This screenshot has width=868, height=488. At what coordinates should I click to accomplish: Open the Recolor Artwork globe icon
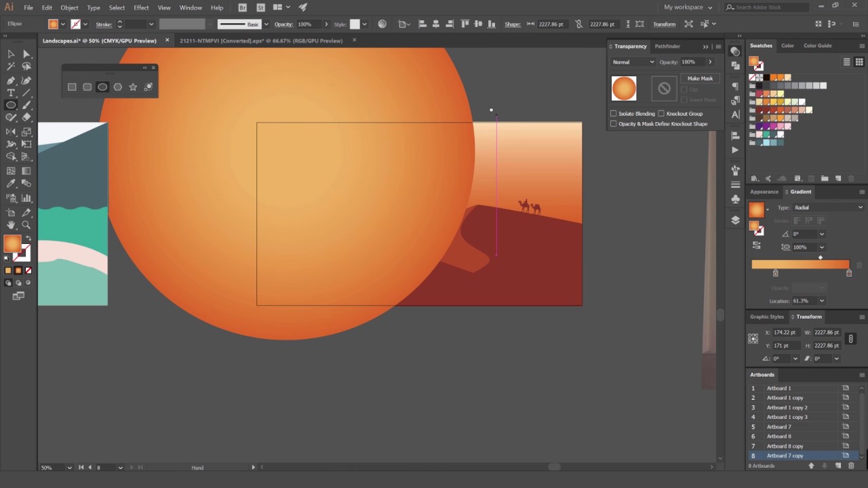pos(382,24)
